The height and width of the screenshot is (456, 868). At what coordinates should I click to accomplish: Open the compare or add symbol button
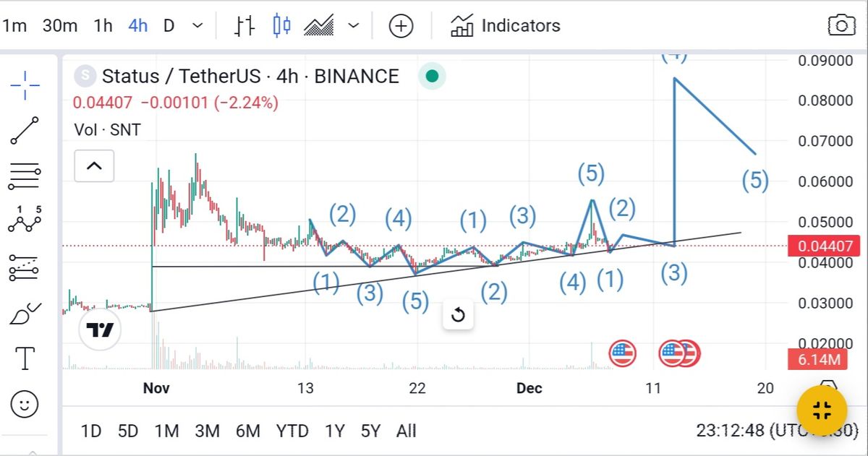401,27
